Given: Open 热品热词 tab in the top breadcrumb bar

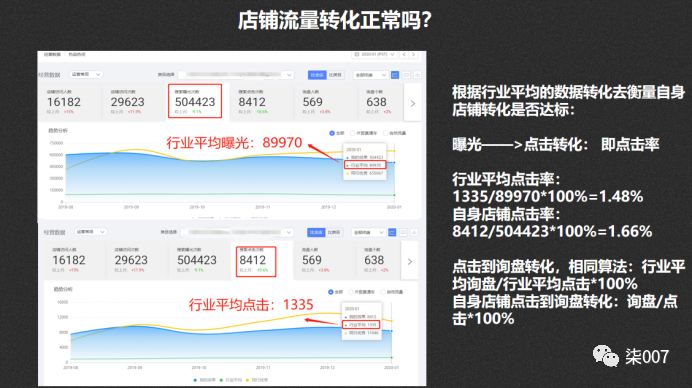Looking at the screenshot, I should [77, 54].
